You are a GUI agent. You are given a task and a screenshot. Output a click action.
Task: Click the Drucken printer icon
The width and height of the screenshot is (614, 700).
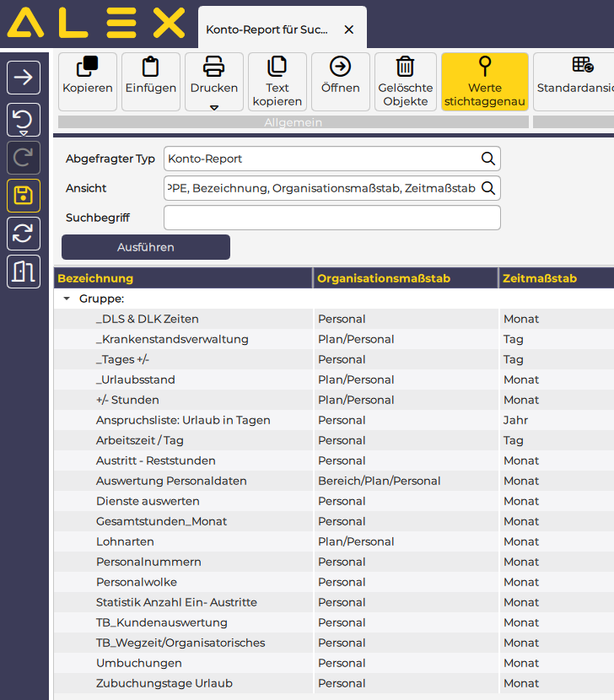click(213, 67)
